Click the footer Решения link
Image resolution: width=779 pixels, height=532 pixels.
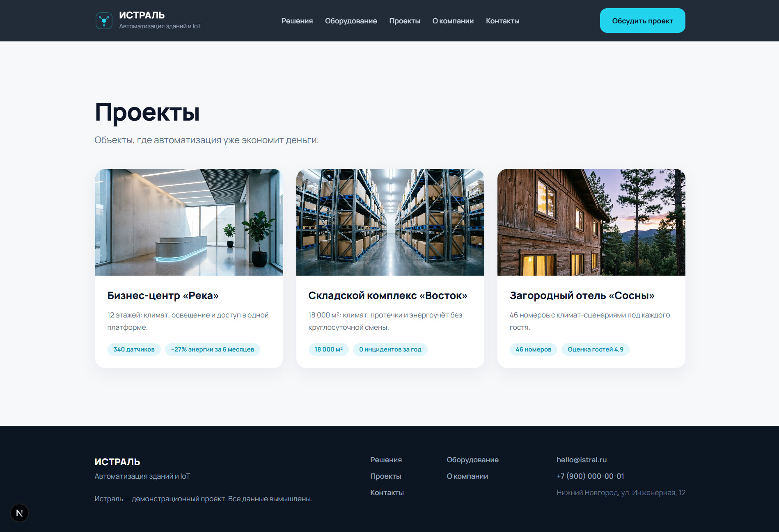(x=386, y=460)
